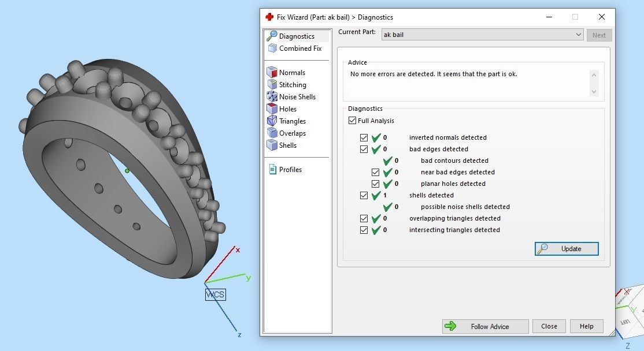Toggle the planar holes detected checkbox

tap(375, 184)
